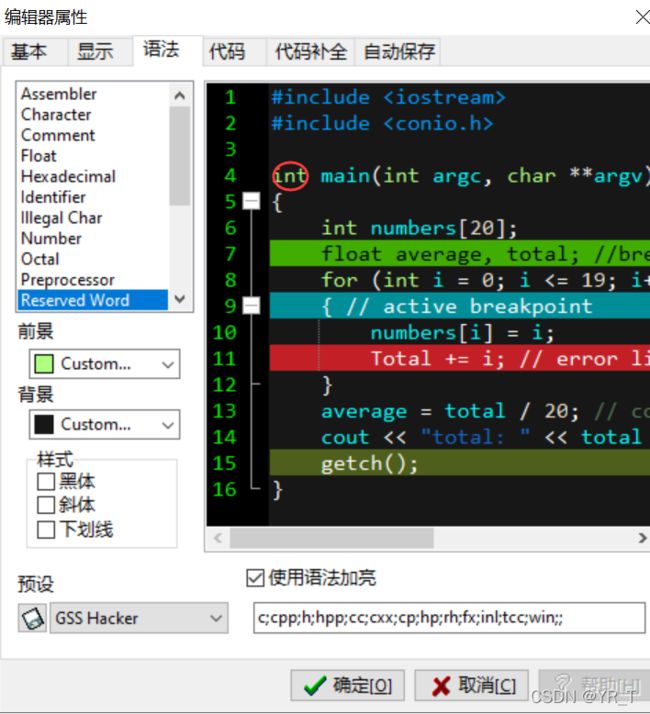Click the syntax list scroll up arrow
Viewport: 650px width, 714px height.
[180, 95]
